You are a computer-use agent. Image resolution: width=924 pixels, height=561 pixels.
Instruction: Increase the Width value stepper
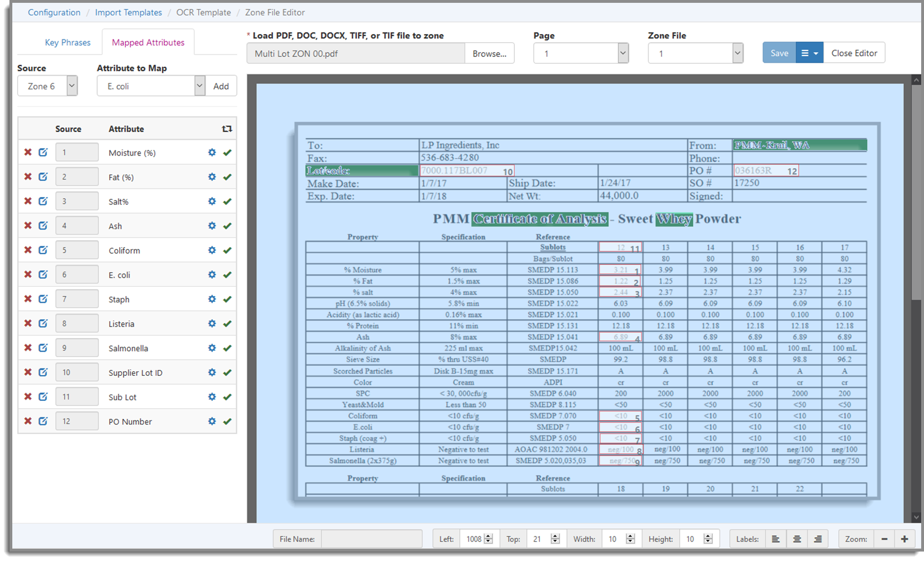(x=630, y=536)
